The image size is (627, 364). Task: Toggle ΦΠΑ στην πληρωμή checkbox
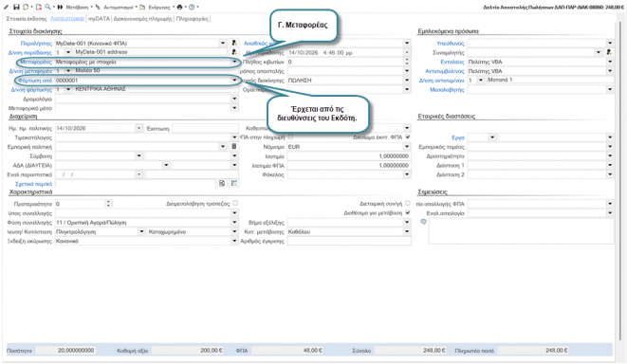(290, 137)
